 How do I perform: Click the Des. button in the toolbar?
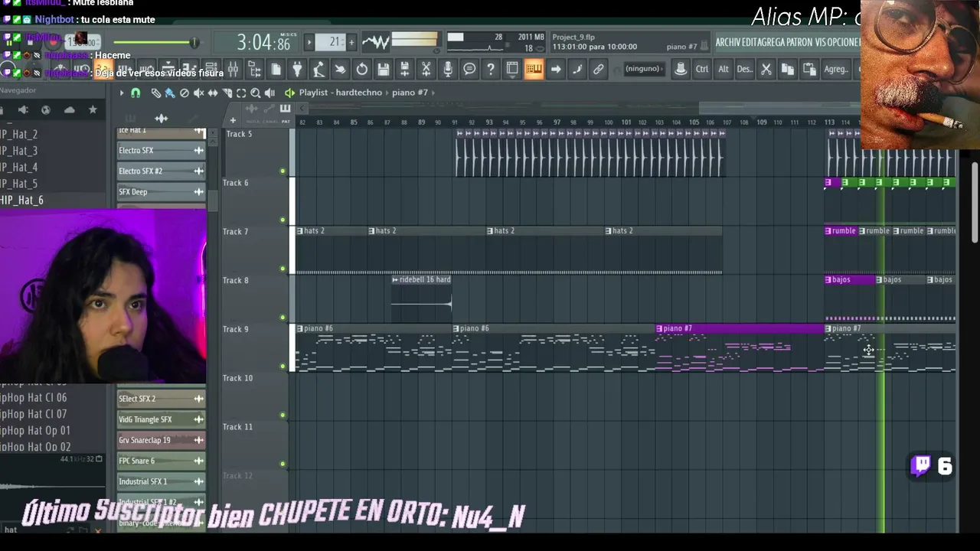744,70
